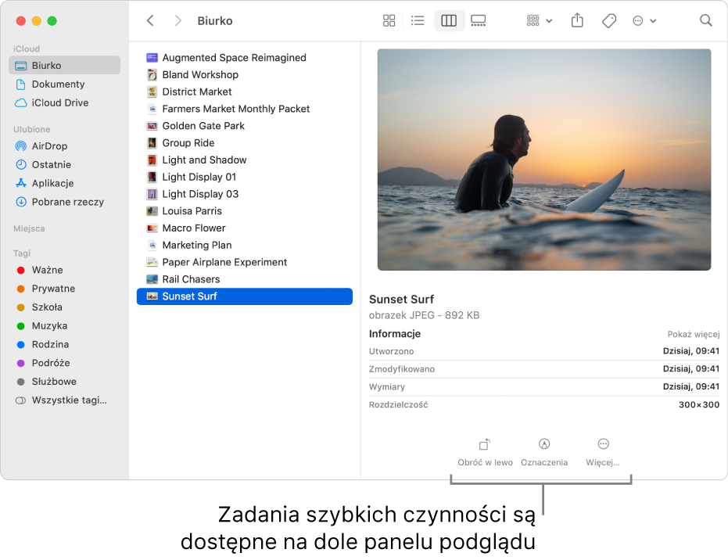
Task: Open more quick actions with Więcej...
Action: (x=603, y=451)
